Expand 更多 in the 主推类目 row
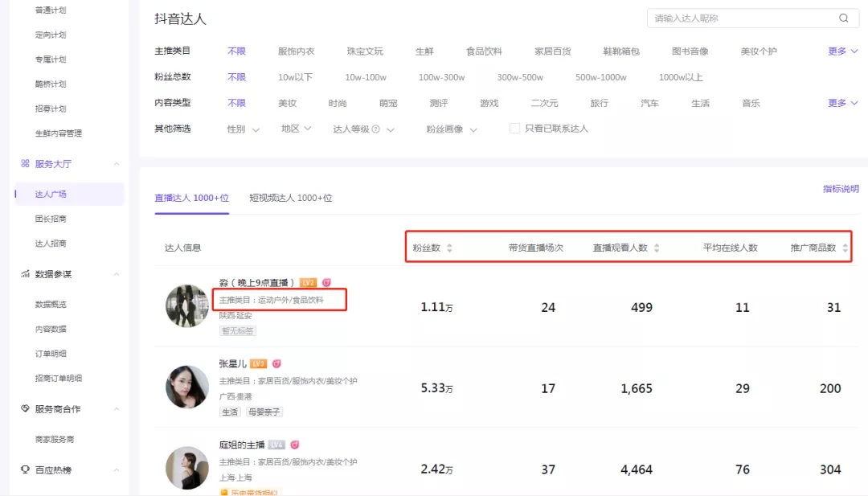This screenshot has width=868, height=496. coord(842,51)
